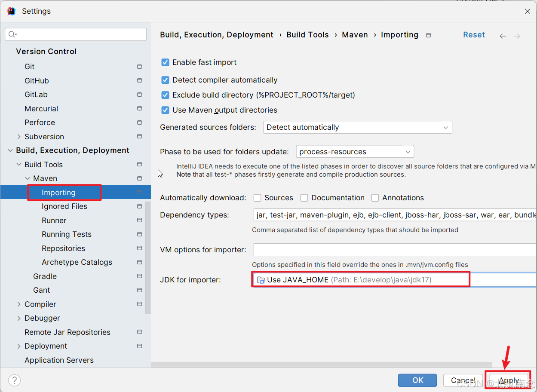Enable automatic download of Documentation
537x392 pixels.
click(x=304, y=198)
